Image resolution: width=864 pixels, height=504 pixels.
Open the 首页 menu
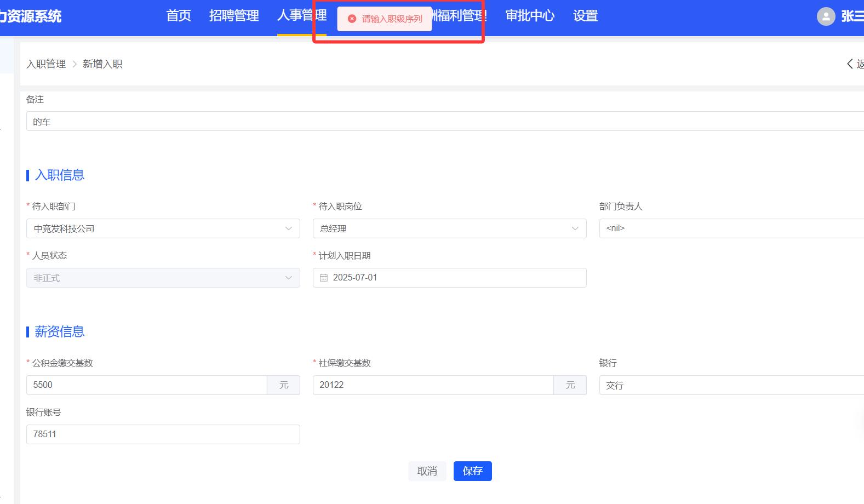coord(179,16)
